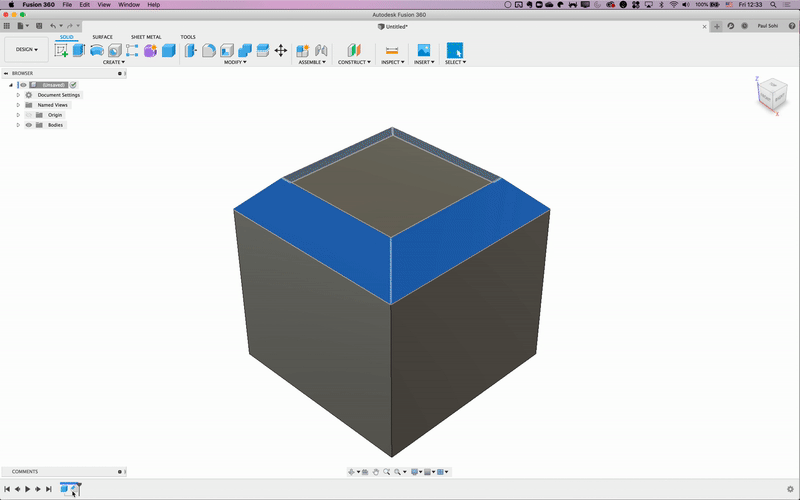Image resolution: width=800 pixels, height=500 pixels.
Task: Click the Insert image icon
Action: pos(423,50)
